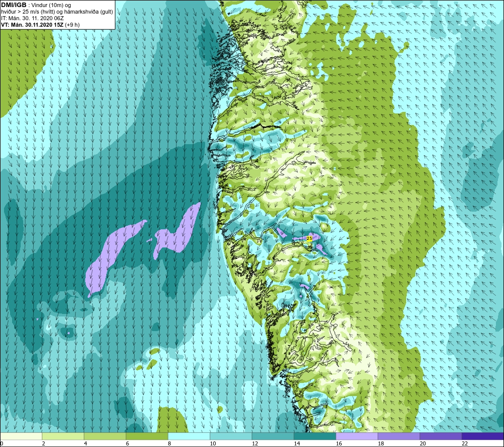Screen dimensions: 504x447
Task: Click the 'DMI/IGB' title text
Action: pyautogui.click(x=14, y=5)
